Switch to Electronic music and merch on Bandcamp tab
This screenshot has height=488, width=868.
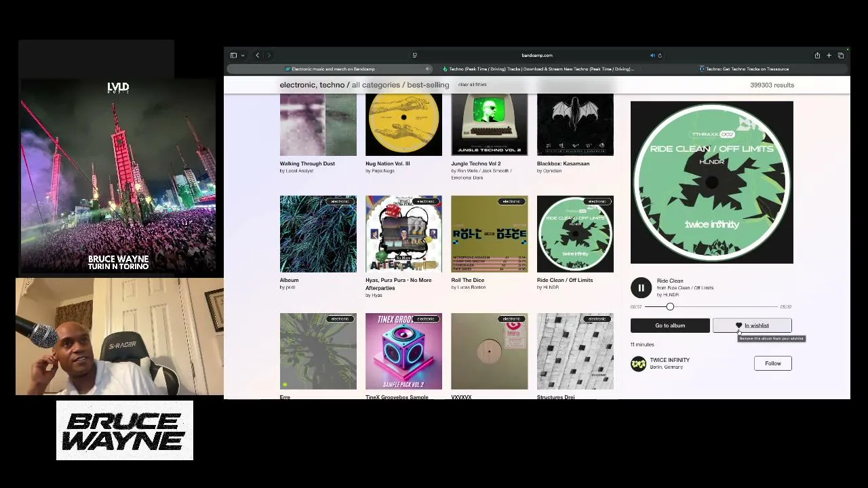point(330,69)
